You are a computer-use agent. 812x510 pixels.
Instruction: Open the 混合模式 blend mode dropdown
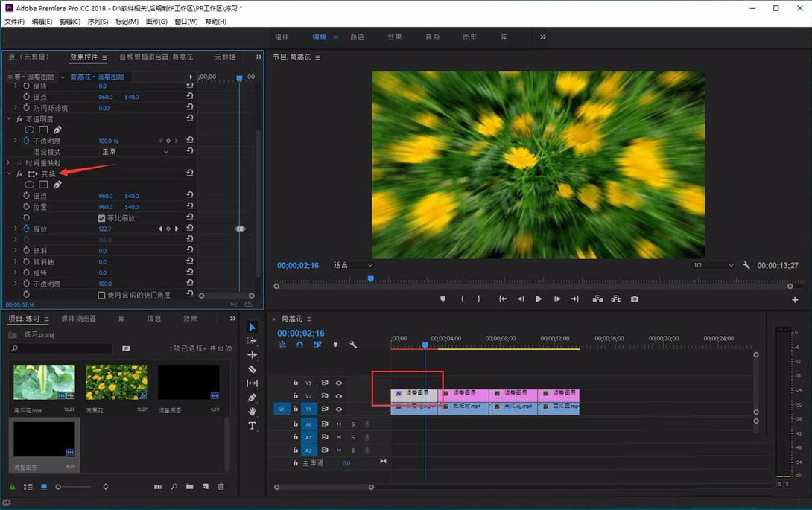pyautogui.click(x=135, y=152)
